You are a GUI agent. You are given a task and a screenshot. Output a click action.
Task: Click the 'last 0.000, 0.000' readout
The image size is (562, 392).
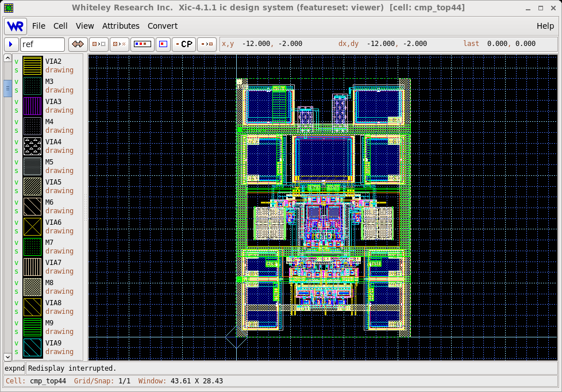pos(499,44)
